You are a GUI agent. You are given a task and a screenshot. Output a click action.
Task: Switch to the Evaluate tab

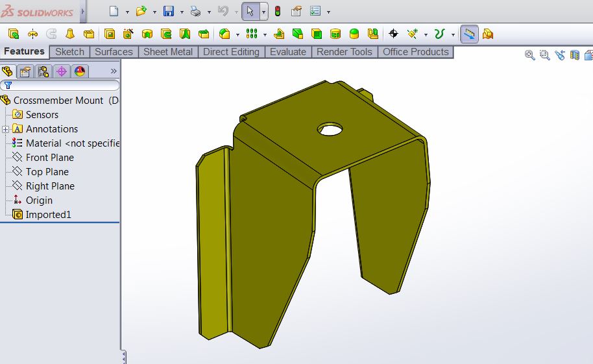pos(287,52)
